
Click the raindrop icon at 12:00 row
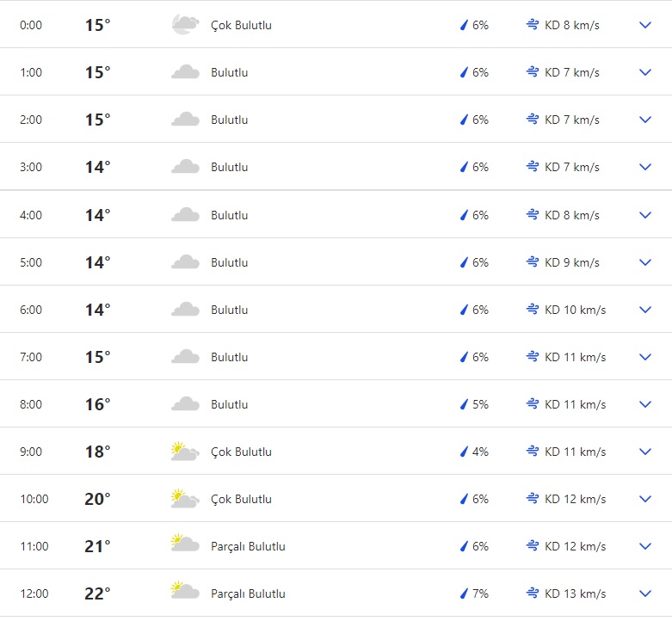click(464, 593)
